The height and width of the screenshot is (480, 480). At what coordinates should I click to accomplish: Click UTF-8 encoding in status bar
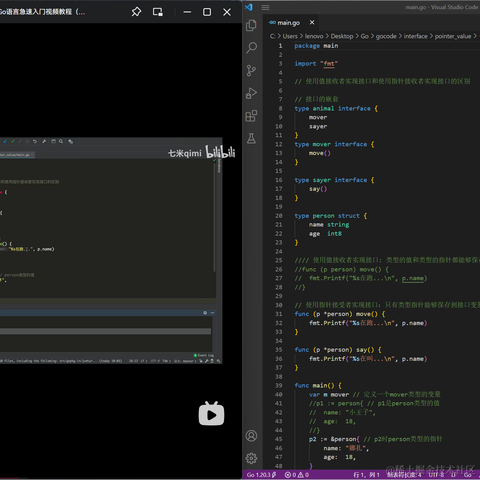point(436,475)
